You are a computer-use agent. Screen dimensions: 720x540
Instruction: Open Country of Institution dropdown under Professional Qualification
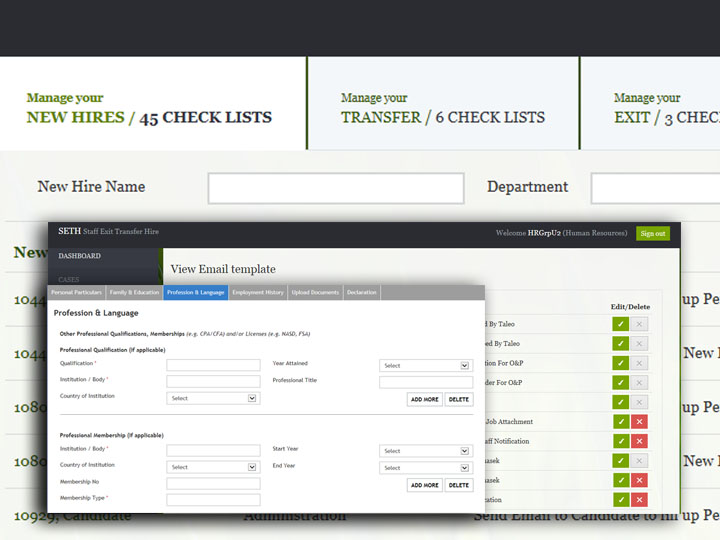(213, 398)
